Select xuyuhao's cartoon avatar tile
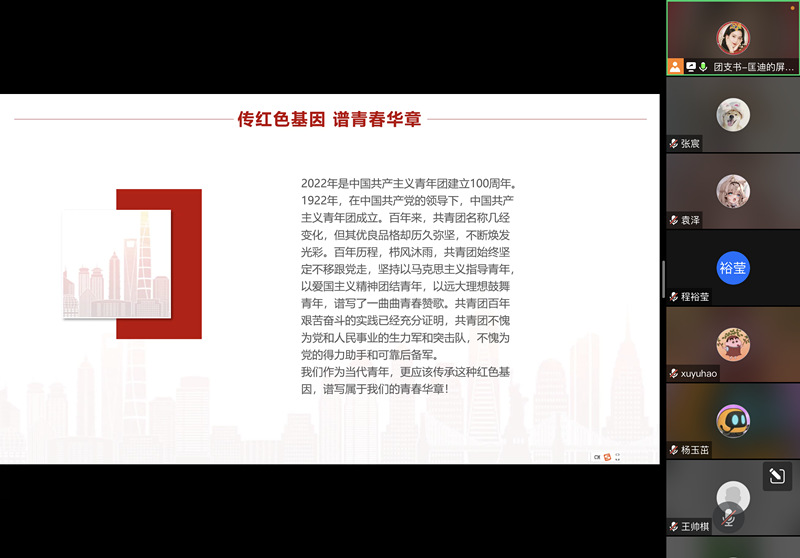 733,344
